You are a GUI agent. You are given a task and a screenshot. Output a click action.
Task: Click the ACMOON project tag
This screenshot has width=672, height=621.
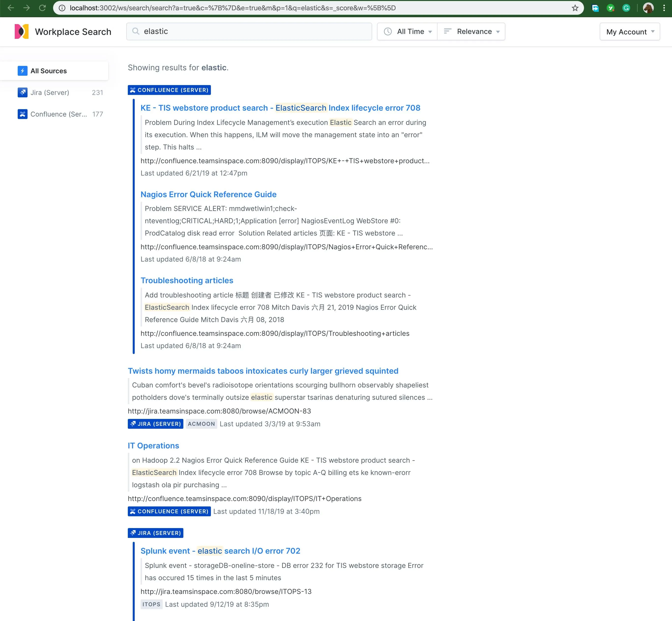coord(201,424)
